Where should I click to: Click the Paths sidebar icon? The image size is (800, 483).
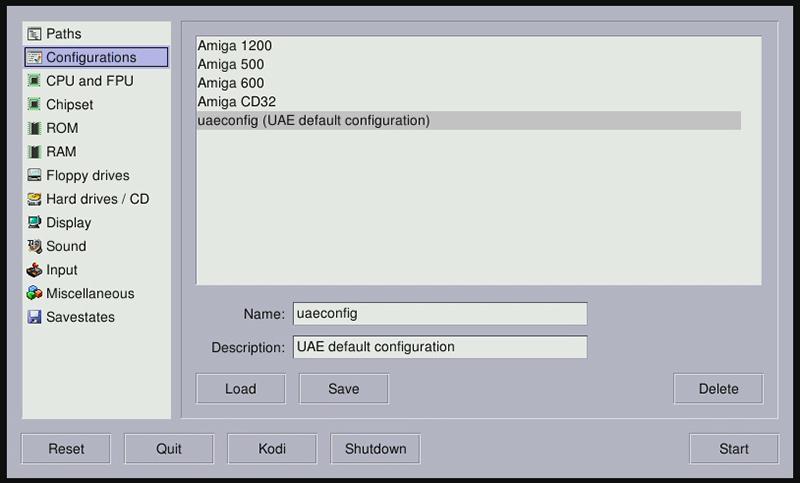(34, 34)
